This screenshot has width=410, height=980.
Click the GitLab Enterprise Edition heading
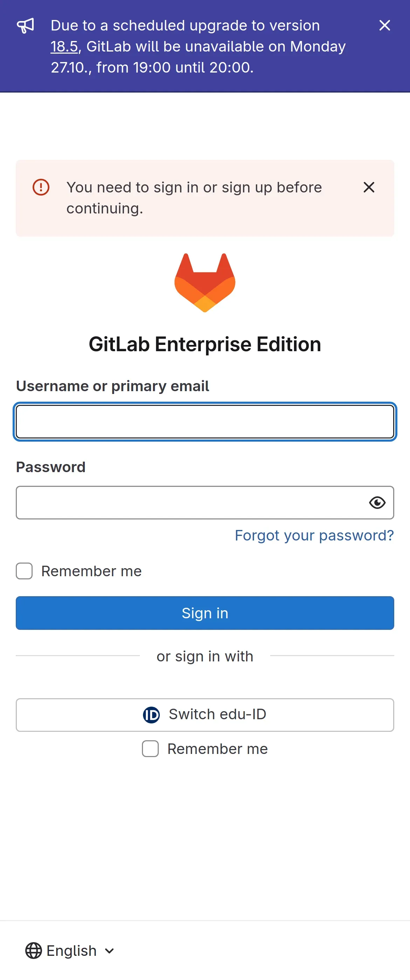[205, 344]
